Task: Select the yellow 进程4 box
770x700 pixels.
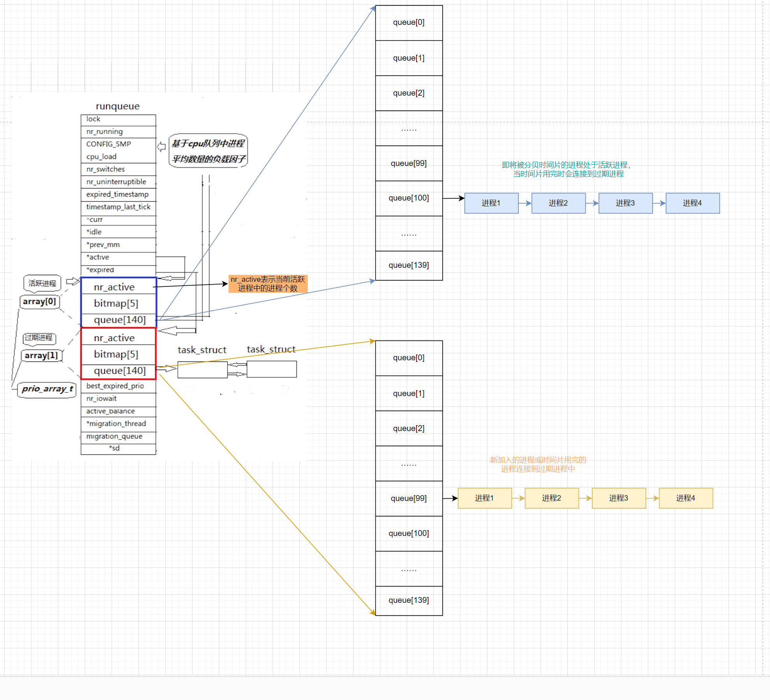Action: point(686,498)
